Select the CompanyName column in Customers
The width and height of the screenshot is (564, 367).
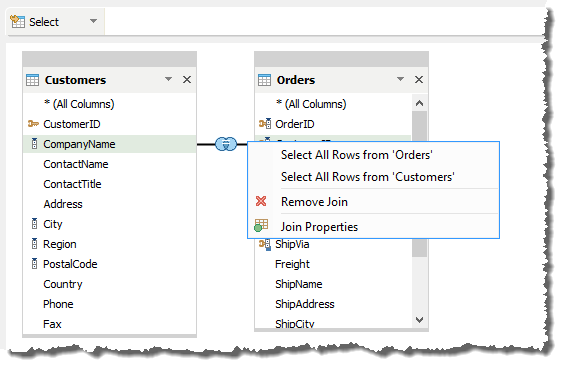click(110, 144)
